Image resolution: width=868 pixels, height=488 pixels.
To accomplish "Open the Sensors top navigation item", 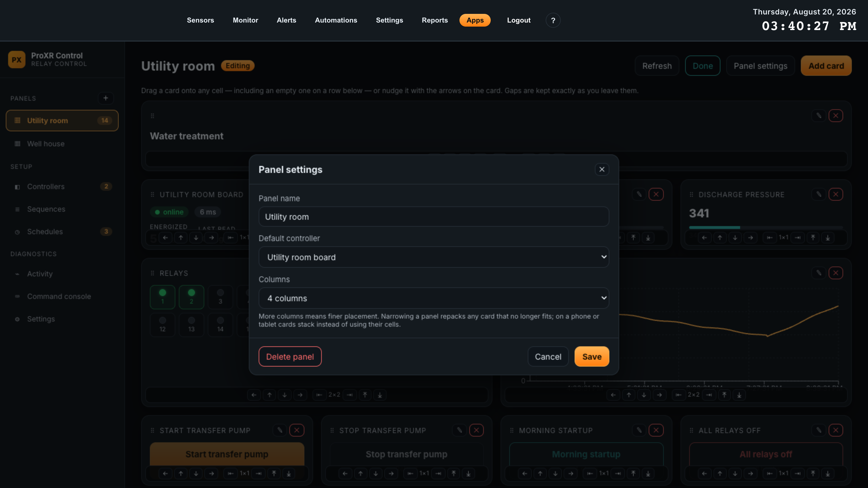I will coord(201,20).
